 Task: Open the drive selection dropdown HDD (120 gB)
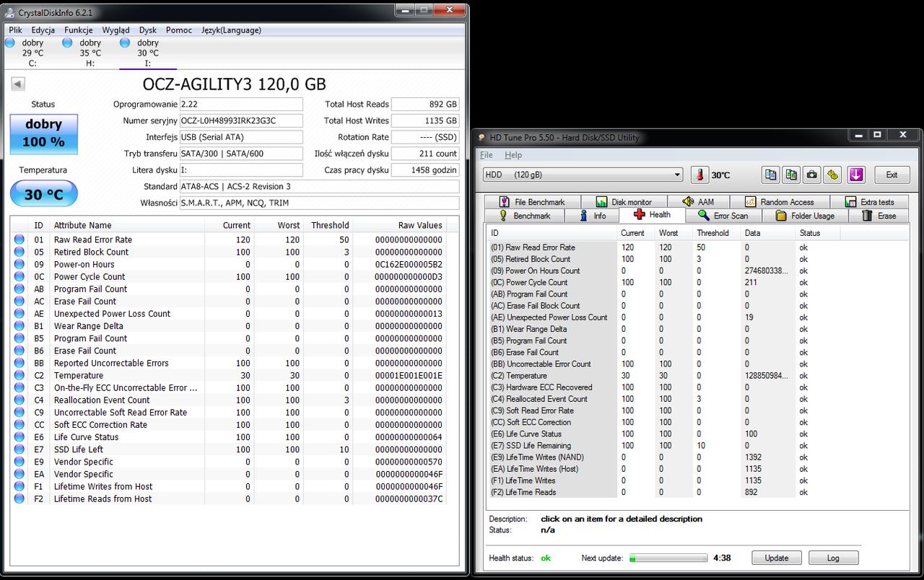tap(583, 175)
